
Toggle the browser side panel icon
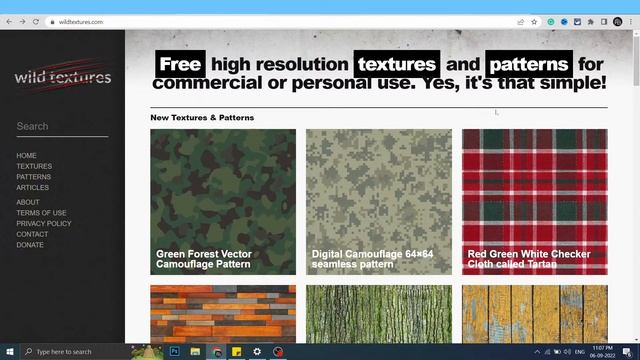(x=604, y=22)
